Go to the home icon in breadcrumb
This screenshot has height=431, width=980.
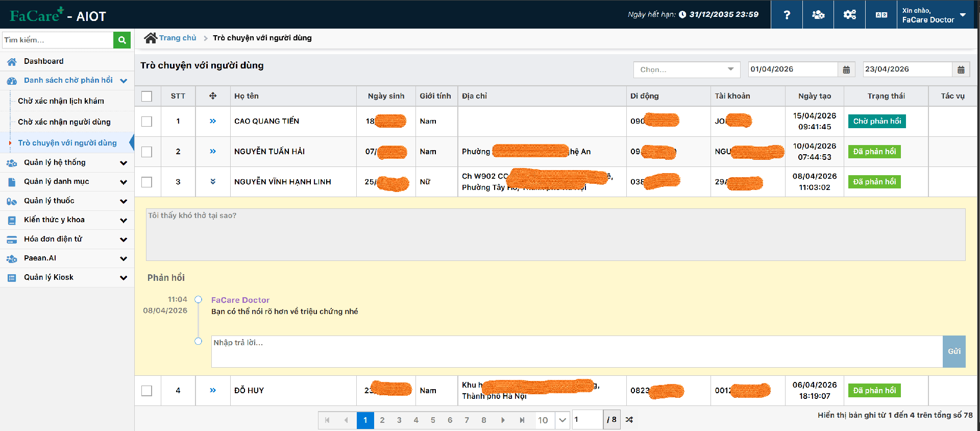click(x=151, y=38)
